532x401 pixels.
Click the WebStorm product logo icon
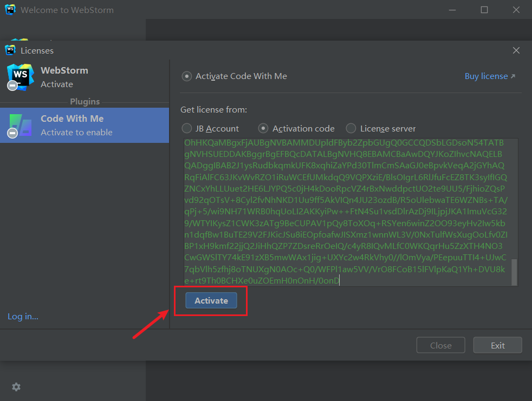pyautogui.click(x=21, y=77)
